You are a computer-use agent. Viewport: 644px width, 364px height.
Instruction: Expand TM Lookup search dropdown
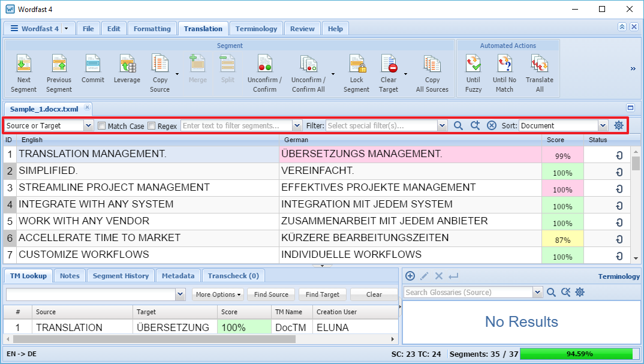pos(180,294)
